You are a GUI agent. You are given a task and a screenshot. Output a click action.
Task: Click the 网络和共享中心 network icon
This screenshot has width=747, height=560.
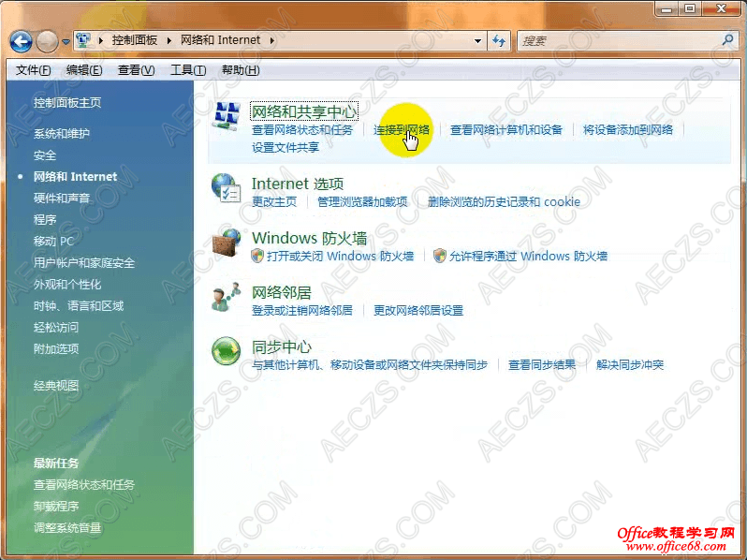click(x=227, y=116)
